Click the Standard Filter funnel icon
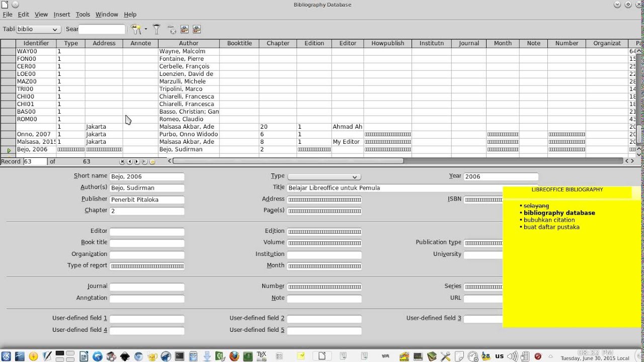The height and width of the screenshot is (362, 644). click(x=156, y=29)
